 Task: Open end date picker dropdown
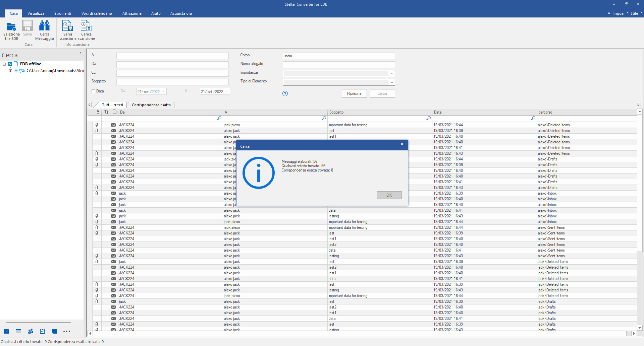pyautogui.click(x=227, y=91)
